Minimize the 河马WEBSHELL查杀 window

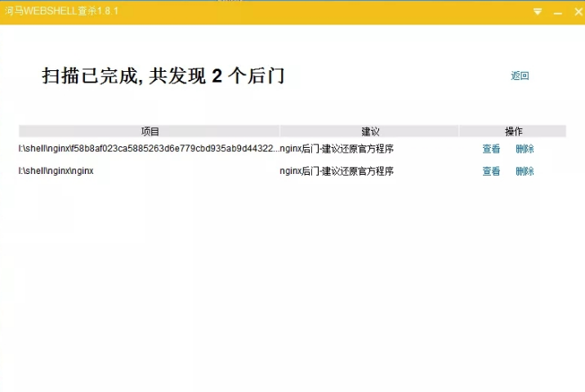pyautogui.click(x=558, y=13)
